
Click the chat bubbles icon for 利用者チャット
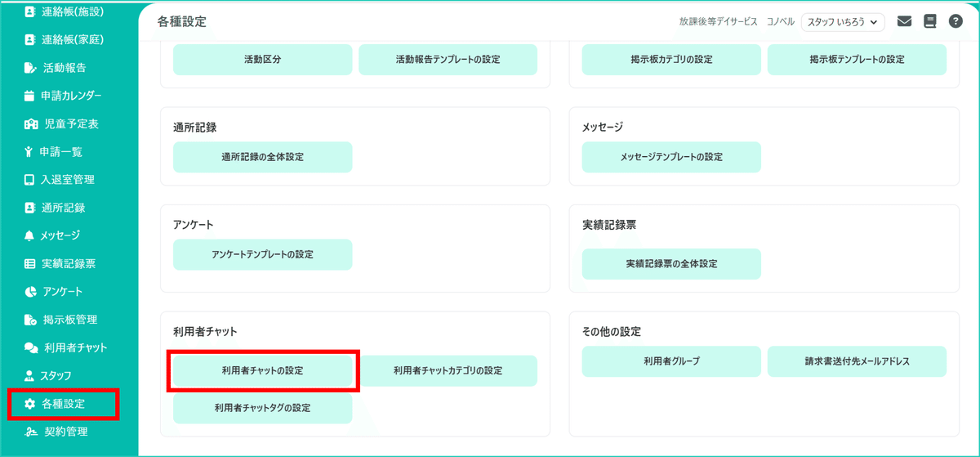(x=31, y=347)
